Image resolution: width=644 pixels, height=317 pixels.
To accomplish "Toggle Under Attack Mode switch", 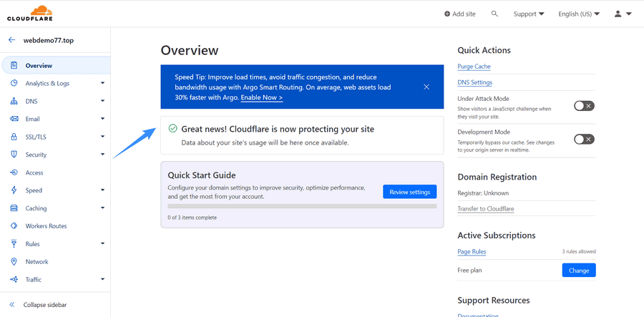I will pyautogui.click(x=584, y=106).
